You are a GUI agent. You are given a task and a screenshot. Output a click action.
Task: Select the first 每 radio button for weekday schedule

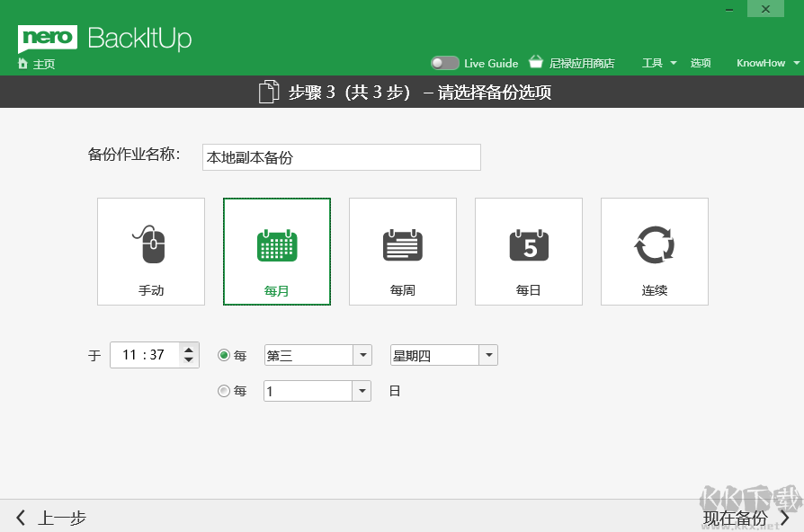point(222,355)
